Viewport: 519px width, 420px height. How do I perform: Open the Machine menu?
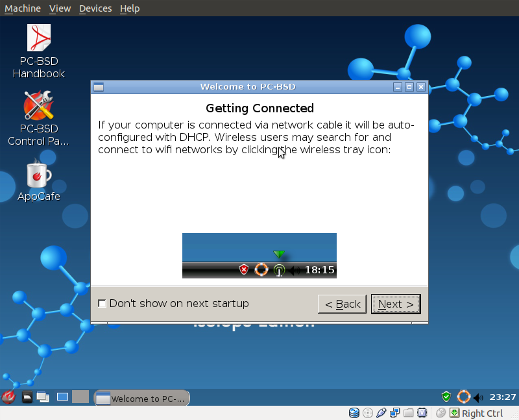(x=23, y=8)
